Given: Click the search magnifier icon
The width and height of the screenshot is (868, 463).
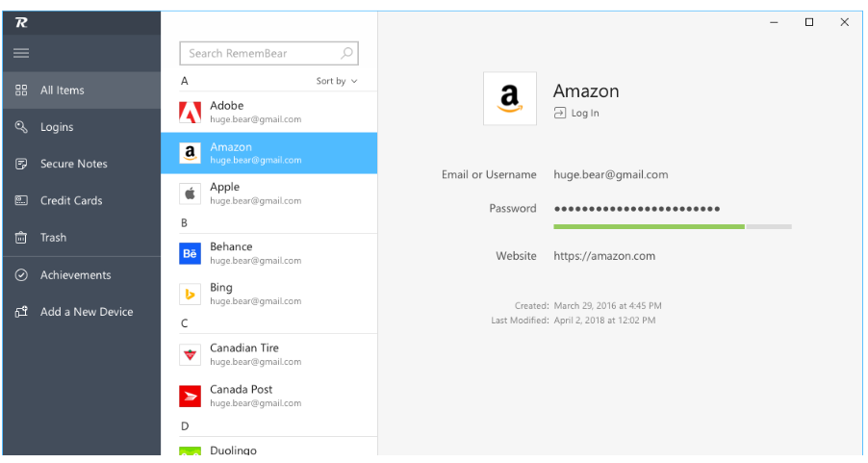Looking at the screenshot, I should tap(346, 54).
